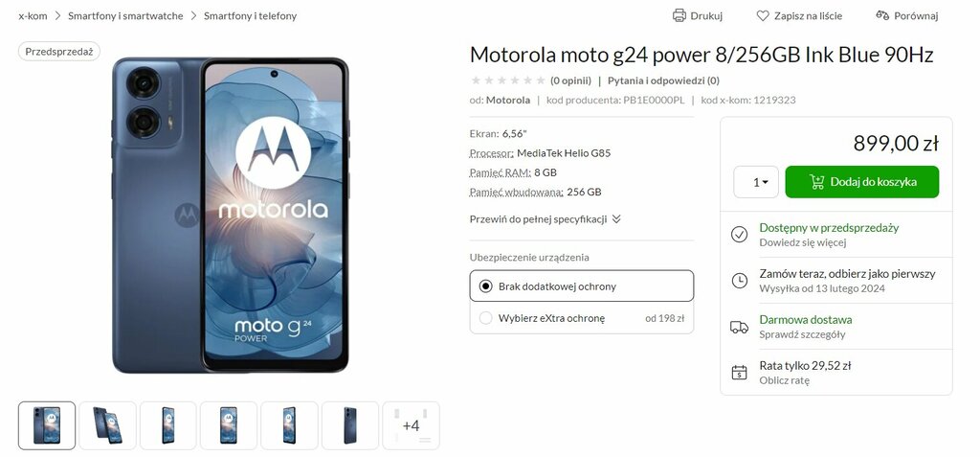
Task: Click the printer icon next to Drukuj
Action: [679, 15]
